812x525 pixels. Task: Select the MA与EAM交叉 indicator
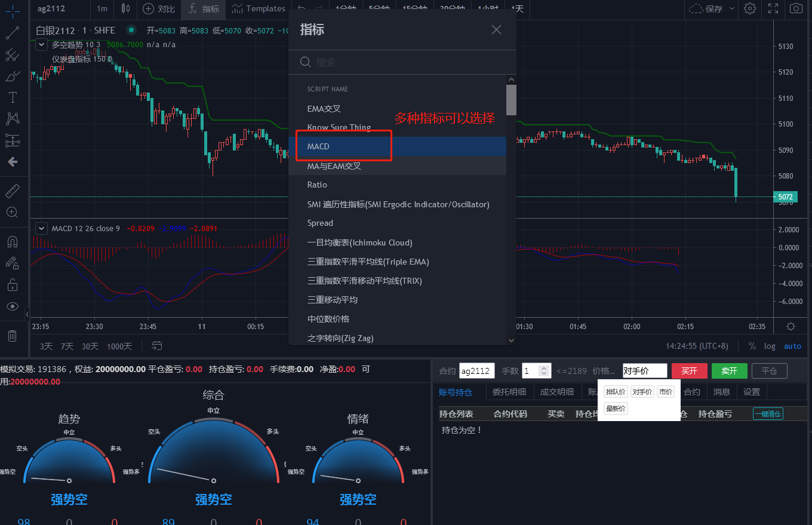[397, 165]
